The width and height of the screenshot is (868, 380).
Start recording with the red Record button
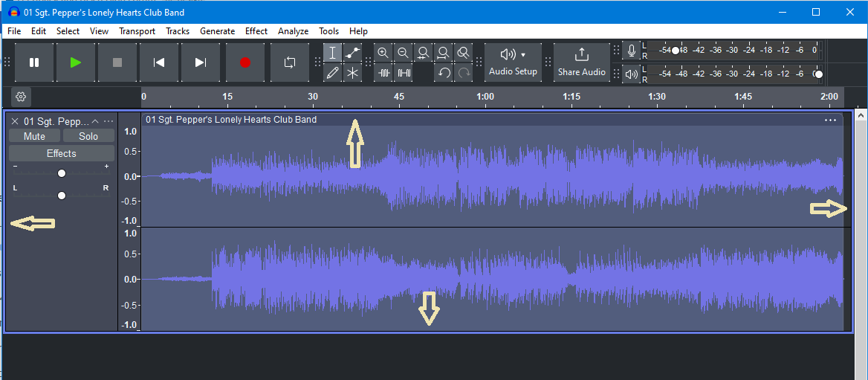point(245,62)
